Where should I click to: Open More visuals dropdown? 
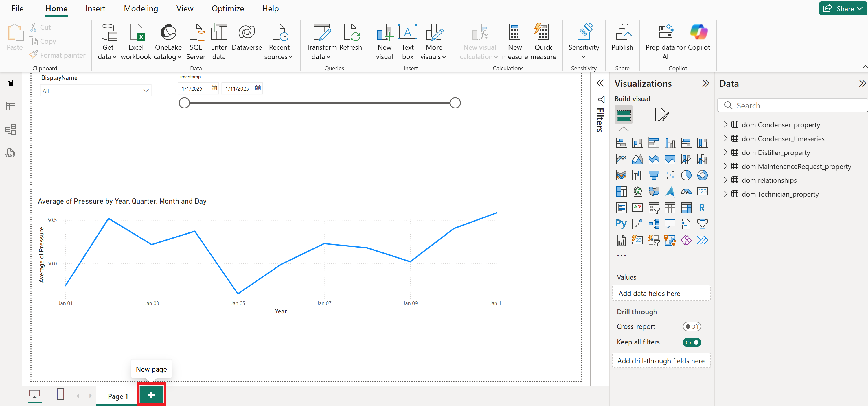pos(433,42)
